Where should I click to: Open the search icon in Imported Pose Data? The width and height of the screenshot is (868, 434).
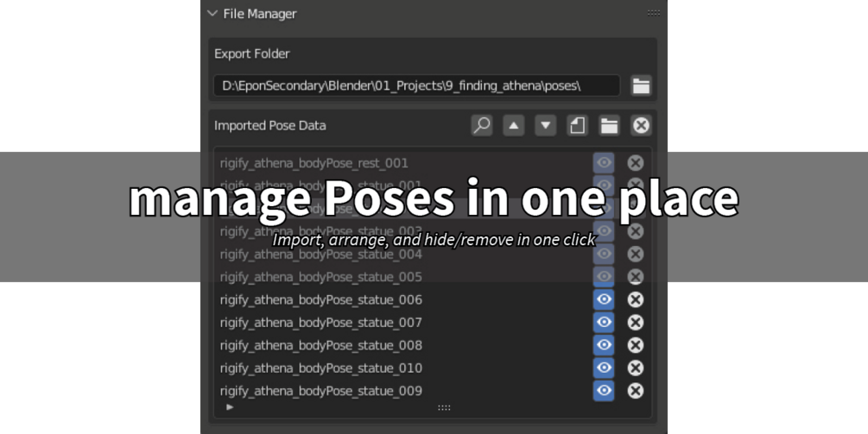[482, 125]
